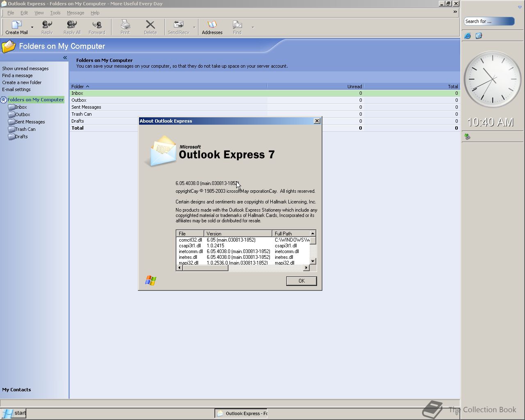Close the About Outlook Express dialog
This screenshot has height=420, width=525.
point(317,121)
